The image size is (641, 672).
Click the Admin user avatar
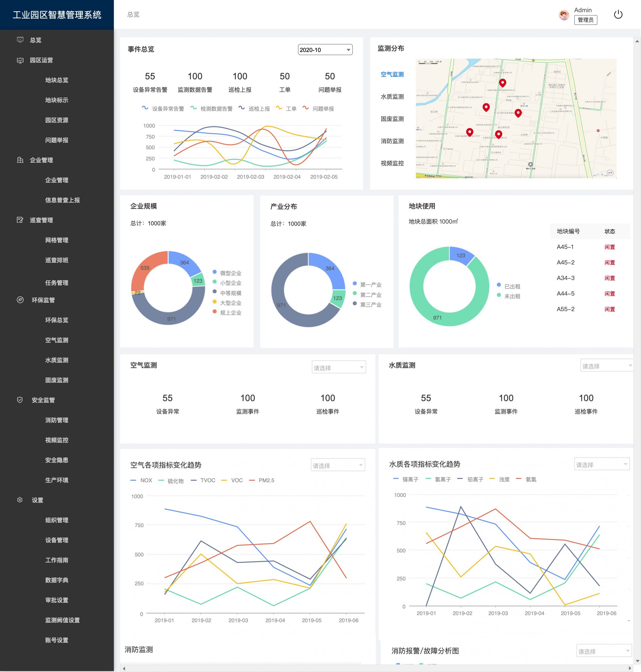pyautogui.click(x=564, y=15)
